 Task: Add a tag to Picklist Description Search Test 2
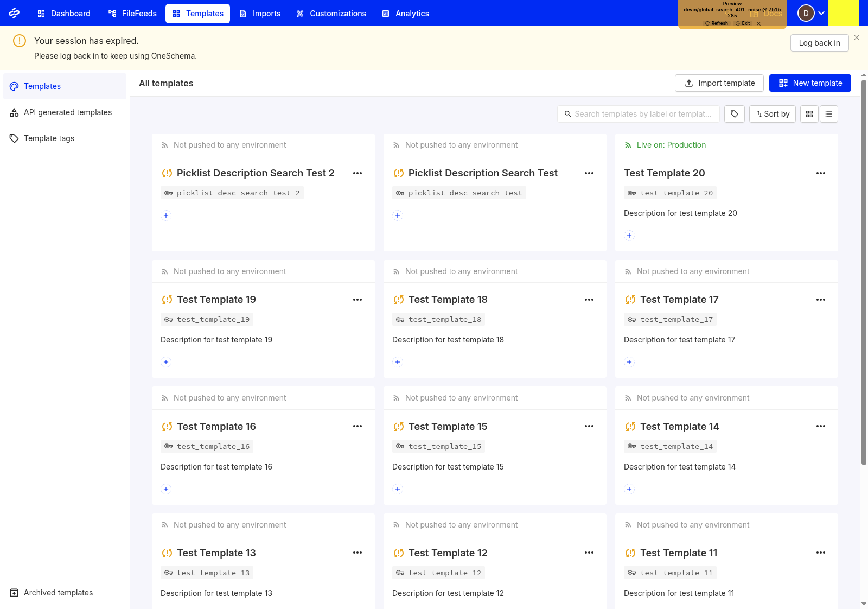coord(166,215)
